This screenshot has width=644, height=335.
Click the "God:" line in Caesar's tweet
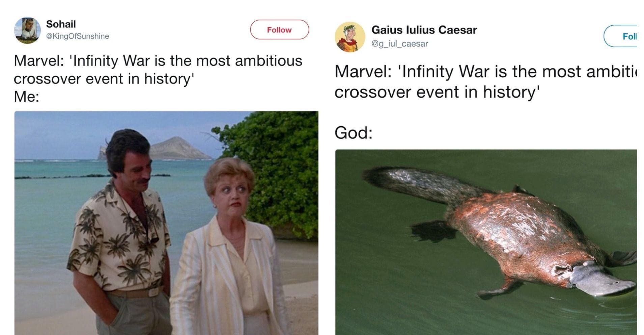click(x=353, y=133)
